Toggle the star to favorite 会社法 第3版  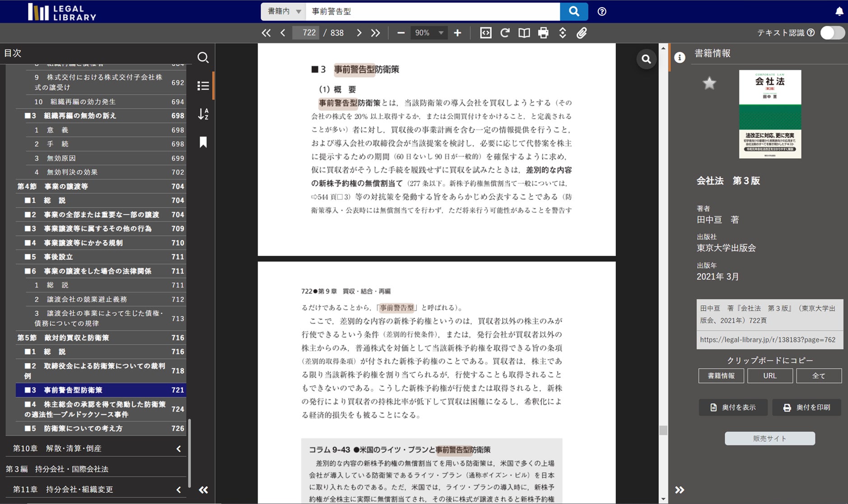(x=709, y=83)
